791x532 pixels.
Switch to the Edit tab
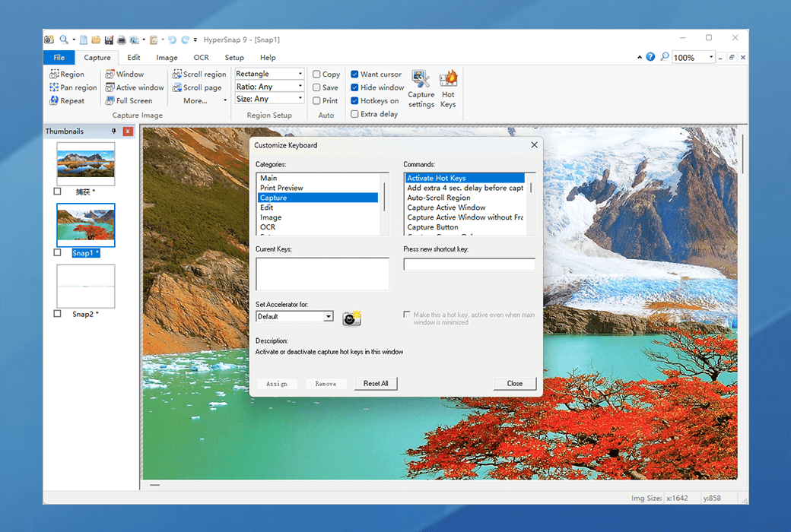coord(134,58)
